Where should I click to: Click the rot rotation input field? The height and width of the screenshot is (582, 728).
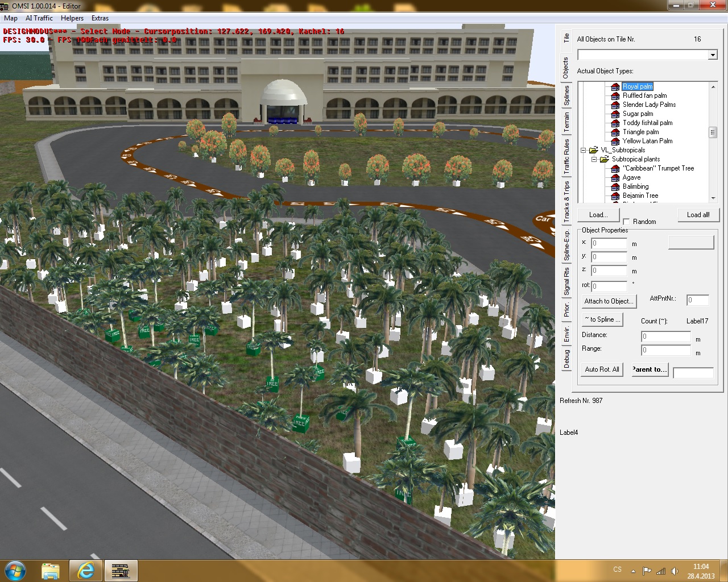coord(609,286)
